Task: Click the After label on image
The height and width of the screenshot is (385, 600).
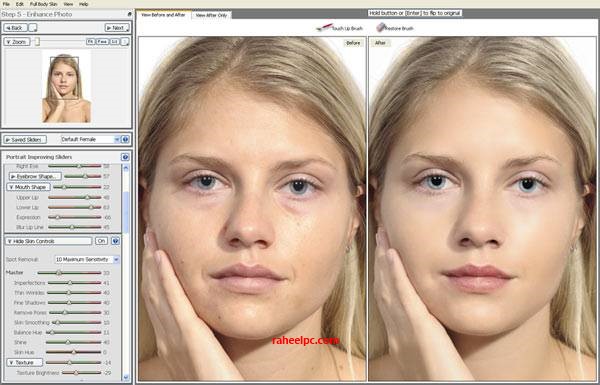Action: tap(380, 43)
